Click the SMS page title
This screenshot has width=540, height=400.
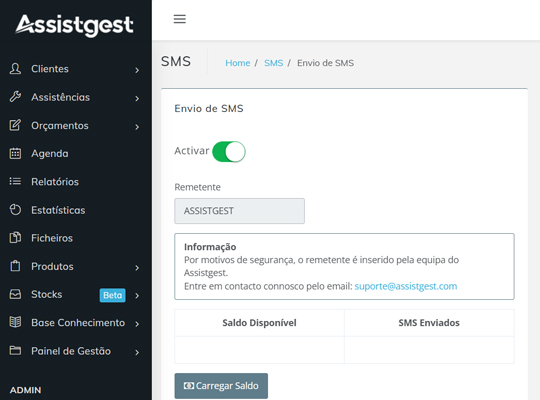click(x=176, y=62)
